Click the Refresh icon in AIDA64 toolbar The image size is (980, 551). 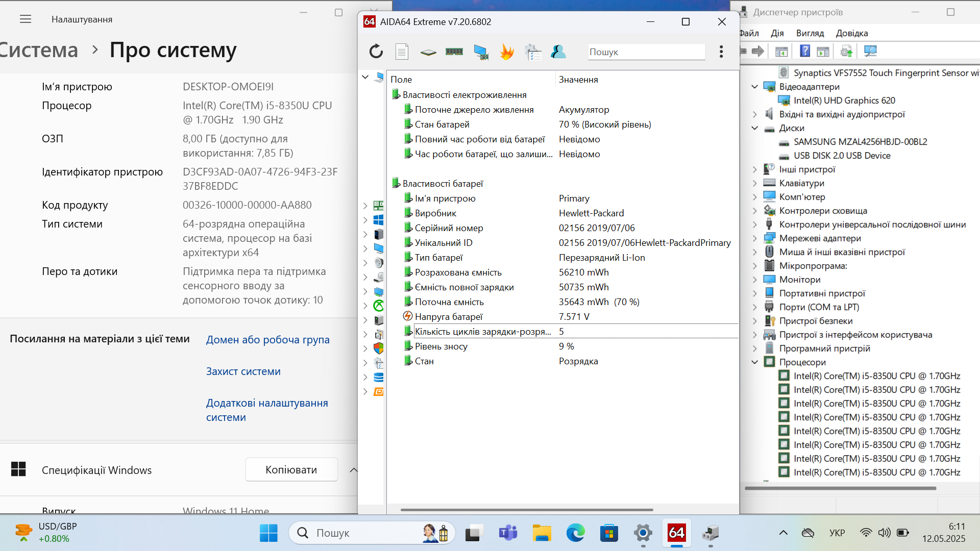[376, 52]
